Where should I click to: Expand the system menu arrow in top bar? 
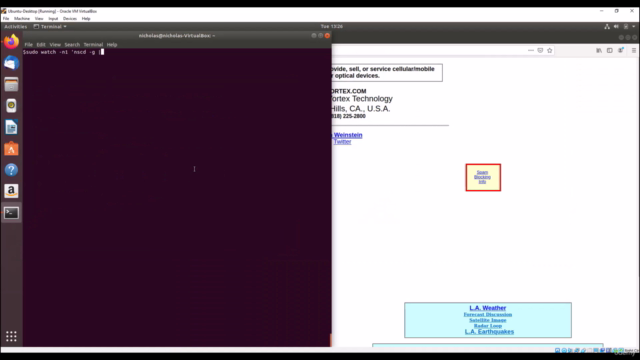pos(633,27)
